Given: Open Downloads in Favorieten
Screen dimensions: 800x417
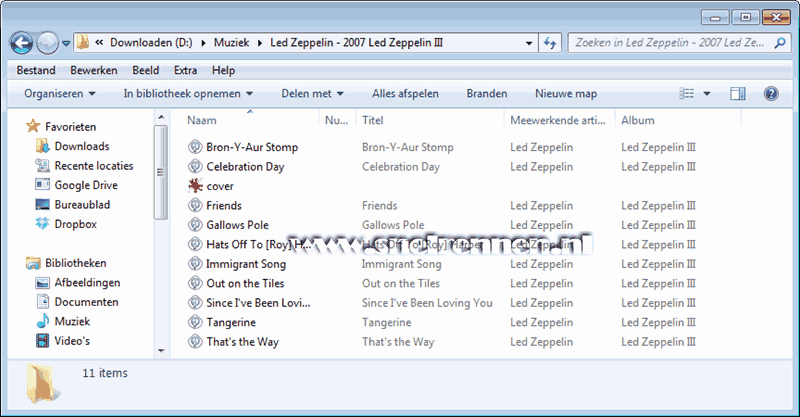Looking at the screenshot, I should (x=82, y=146).
